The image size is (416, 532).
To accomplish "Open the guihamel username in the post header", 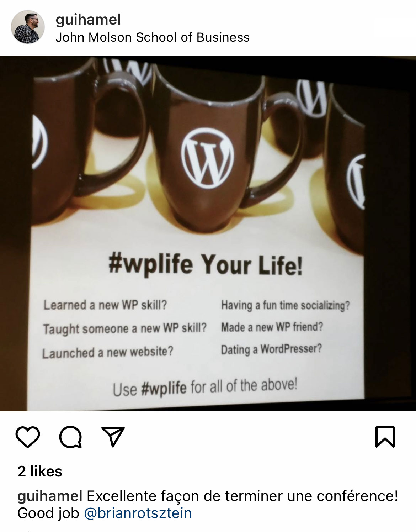I will (x=88, y=19).
